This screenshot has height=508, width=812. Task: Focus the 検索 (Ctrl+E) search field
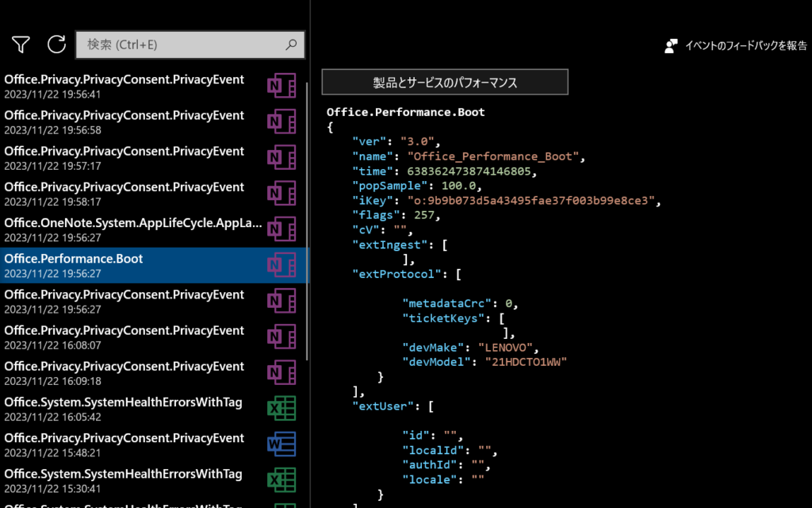(190, 44)
